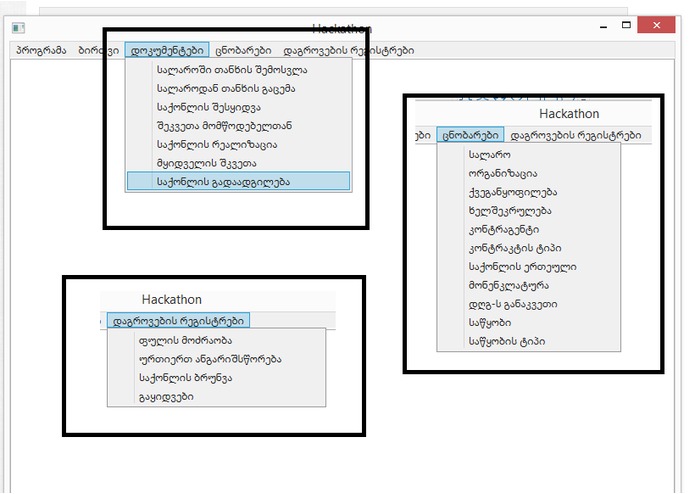Choose სალაროში თანხის შემოსვლა
695x494 pixels.
pyautogui.click(x=238, y=70)
